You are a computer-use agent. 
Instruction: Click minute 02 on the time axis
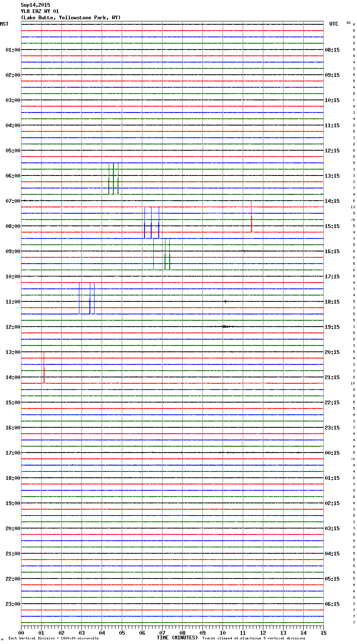pos(61,633)
